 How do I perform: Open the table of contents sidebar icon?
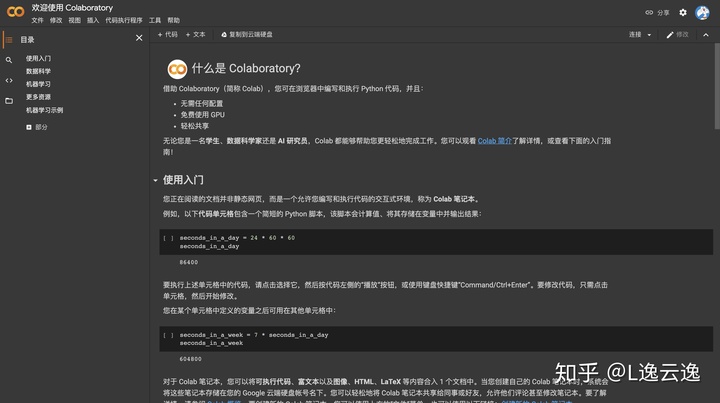[x=9, y=40]
